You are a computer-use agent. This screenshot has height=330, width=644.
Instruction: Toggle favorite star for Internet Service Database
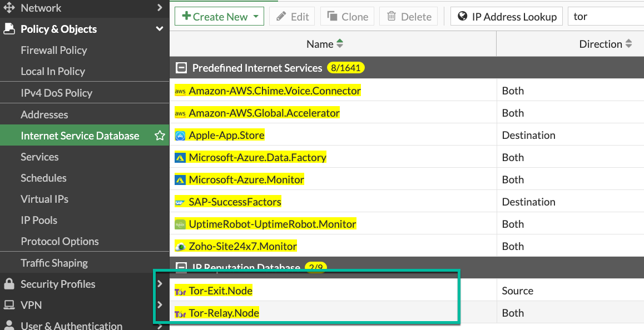(x=160, y=136)
